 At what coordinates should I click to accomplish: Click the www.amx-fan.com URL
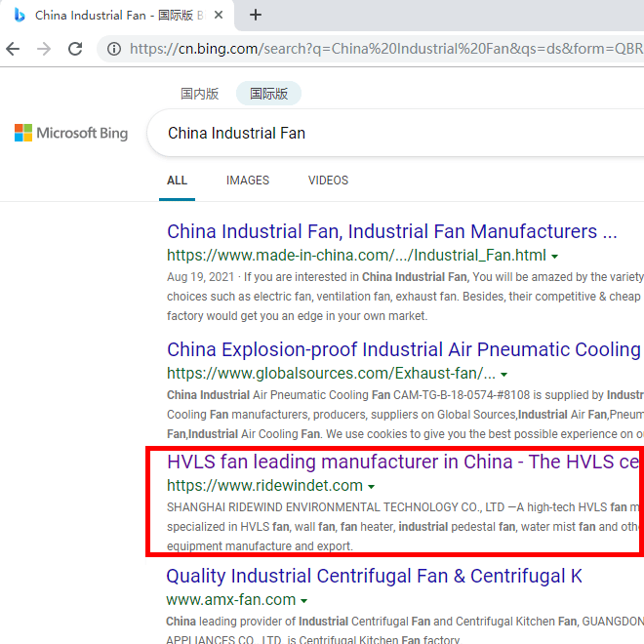coord(231,600)
